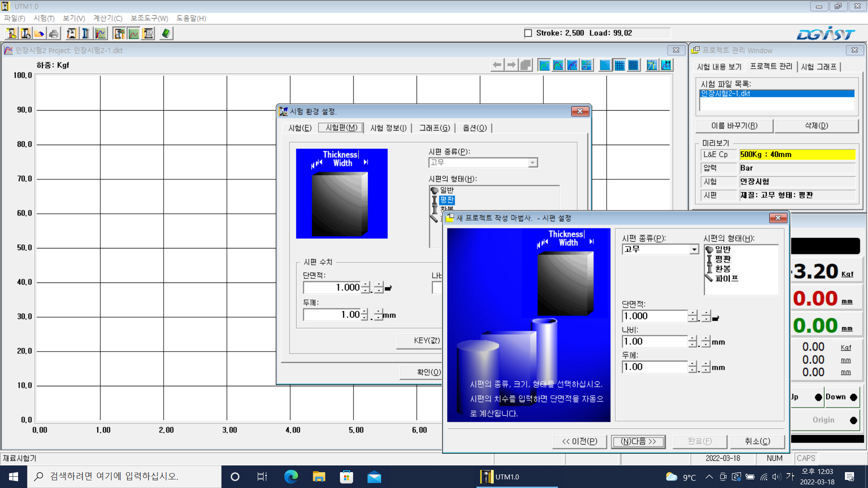Toggle the Stroke/Load checkbox in toolbar

[x=528, y=33]
